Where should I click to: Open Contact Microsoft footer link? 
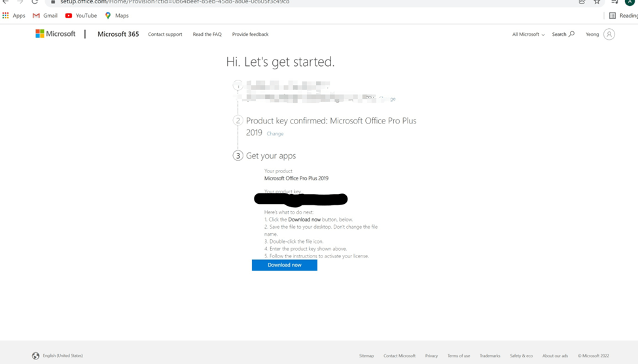pyautogui.click(x=399, y=356)
